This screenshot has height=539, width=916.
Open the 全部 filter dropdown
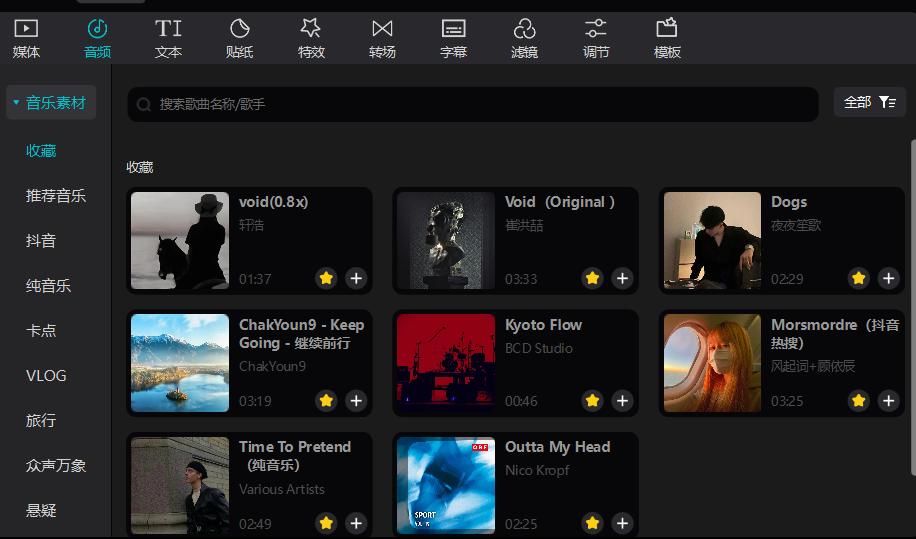870,102
